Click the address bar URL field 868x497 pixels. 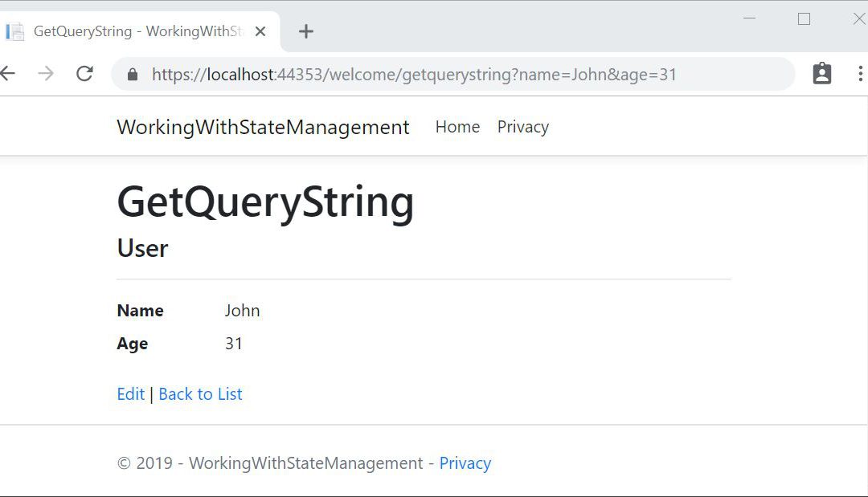(450, 75)
